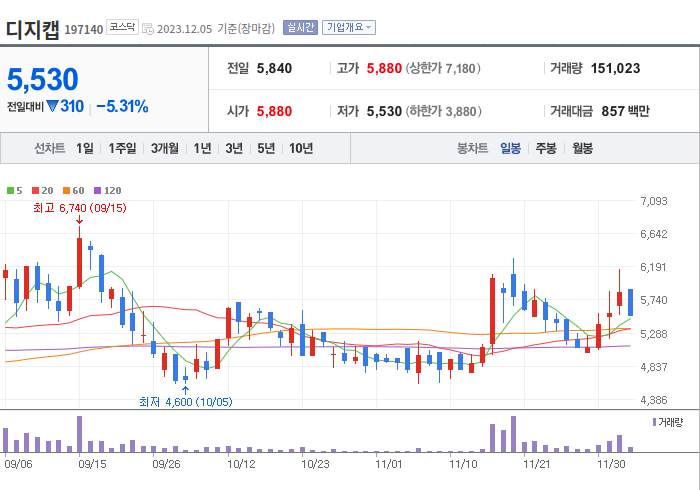
Task: Open the 기업개요 dropdown
Action: pyautogui.click(x=349, y=28)
